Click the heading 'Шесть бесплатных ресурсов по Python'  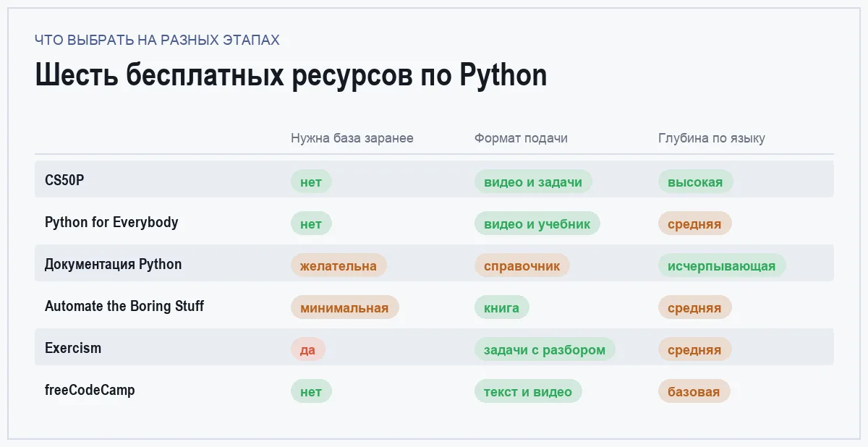coord(291,75)
